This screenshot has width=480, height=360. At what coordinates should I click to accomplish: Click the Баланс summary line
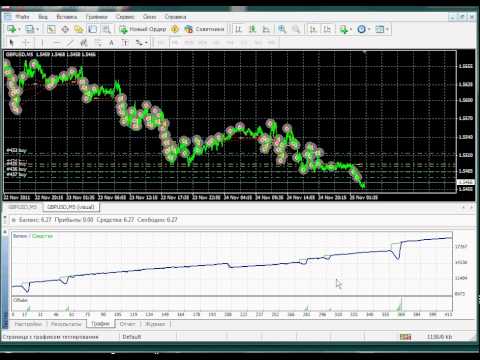[98, 220]
